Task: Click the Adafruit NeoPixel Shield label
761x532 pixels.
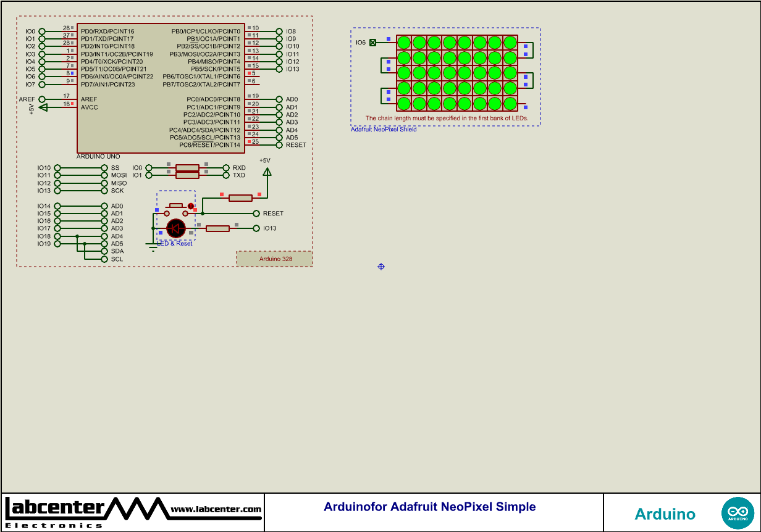Action: [384, 129]
